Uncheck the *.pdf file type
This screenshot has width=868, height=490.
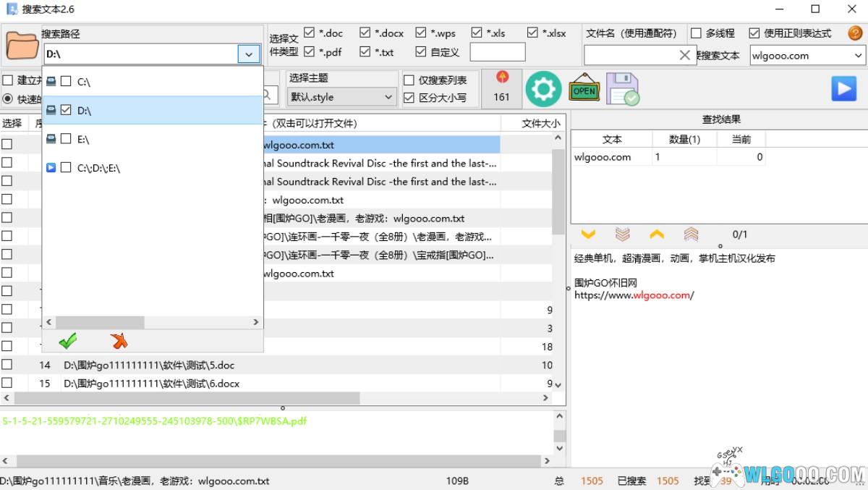tap(310, 52)
